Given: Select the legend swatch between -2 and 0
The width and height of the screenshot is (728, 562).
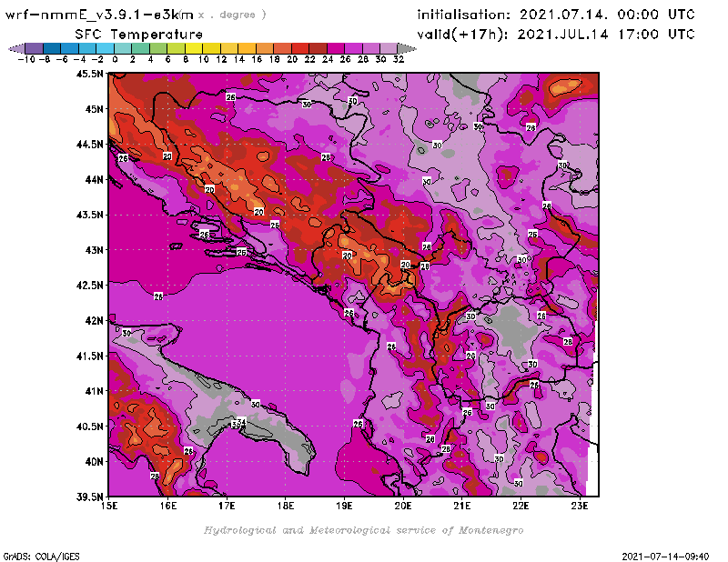Looking at the screenshot, I should tap(105, 49).
